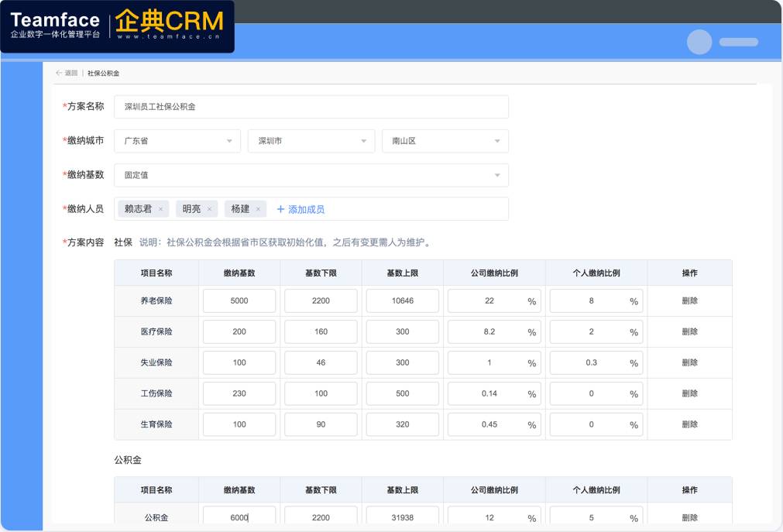
Task: Click the 医疗保险 item name cell
Action: point(156,331)
